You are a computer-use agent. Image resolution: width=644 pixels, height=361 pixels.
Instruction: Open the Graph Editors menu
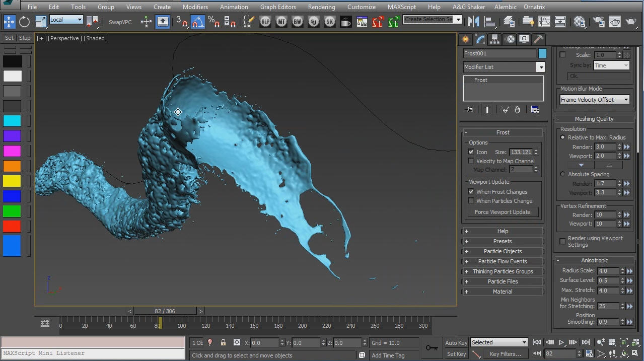pyautogui.click(x=278, y=7)
